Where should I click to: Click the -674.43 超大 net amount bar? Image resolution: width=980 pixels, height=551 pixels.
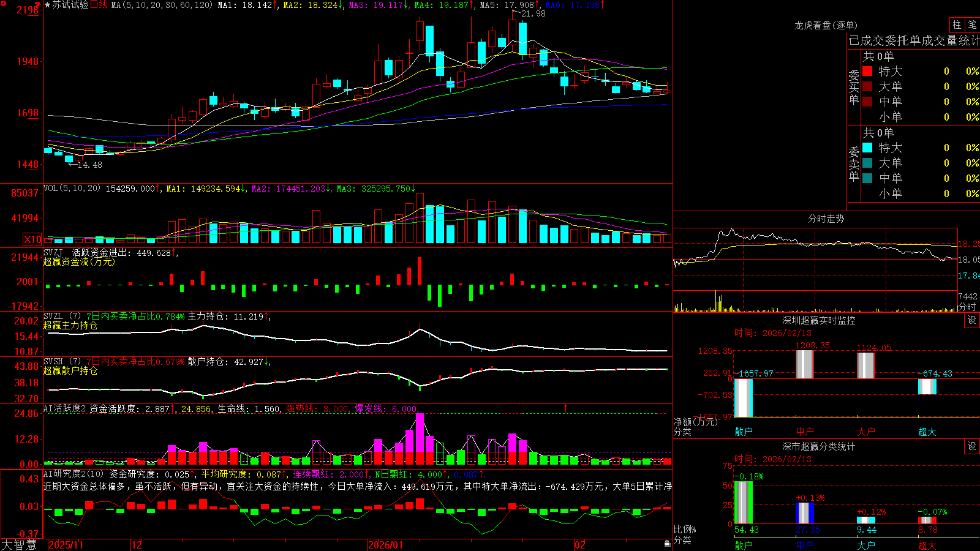pos(927,386)
